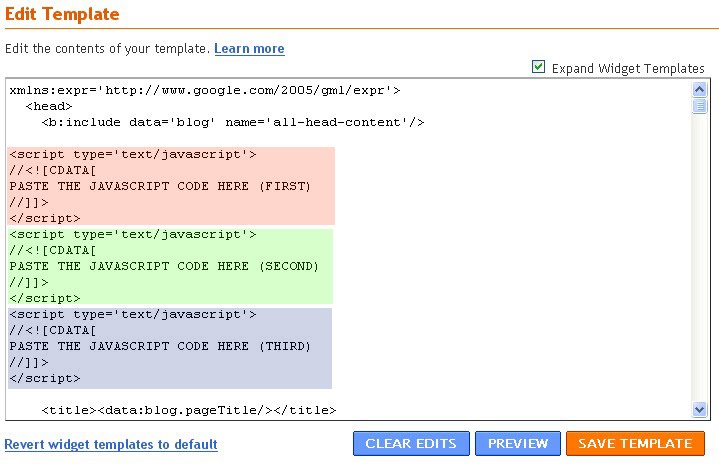Click the scrollbar down arrow

700,409
